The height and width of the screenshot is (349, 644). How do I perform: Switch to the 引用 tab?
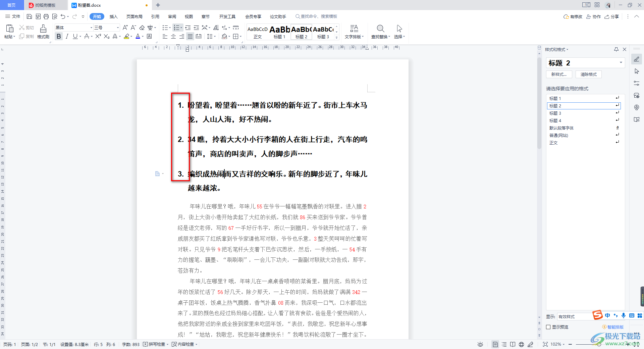pyautogui.click(x=155, y=16)
